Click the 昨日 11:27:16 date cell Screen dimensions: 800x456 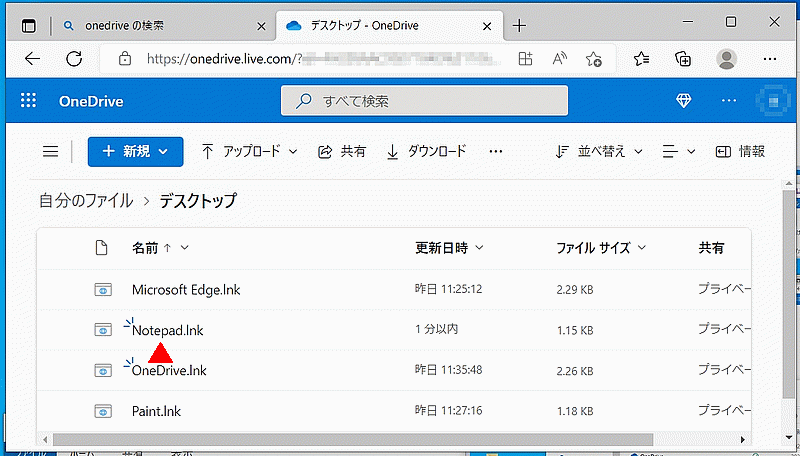coord(448,411)
